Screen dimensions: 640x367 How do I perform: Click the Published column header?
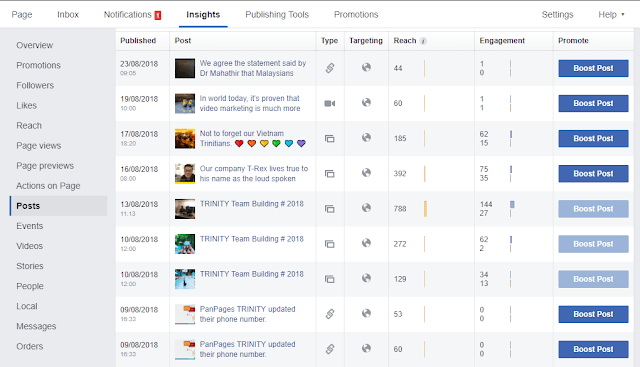click(138, 40)
